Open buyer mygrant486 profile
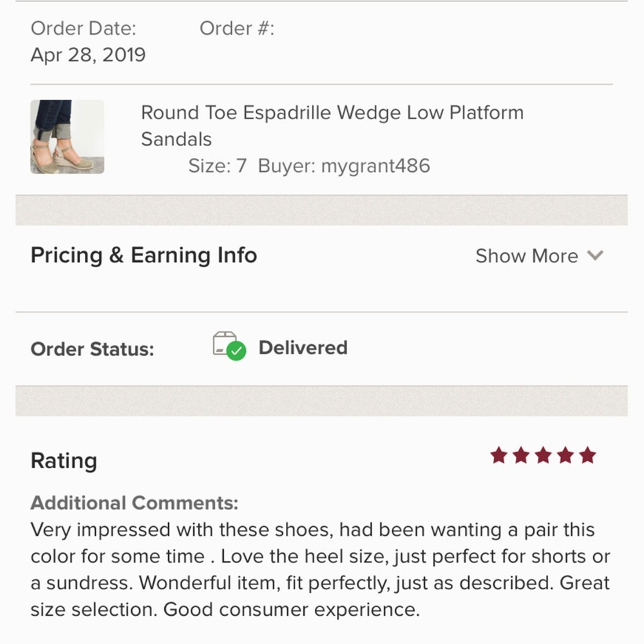This screenshot has height=644, width=644. [375, 166]
